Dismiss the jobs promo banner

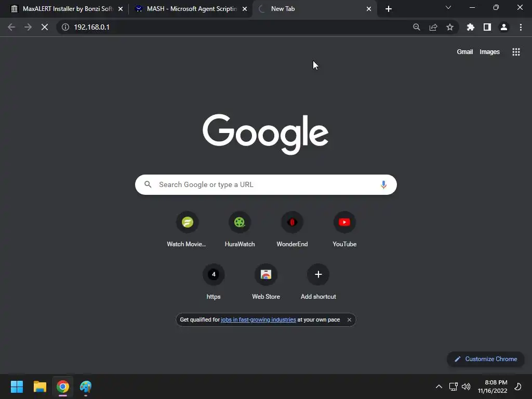tap(349, 320)
